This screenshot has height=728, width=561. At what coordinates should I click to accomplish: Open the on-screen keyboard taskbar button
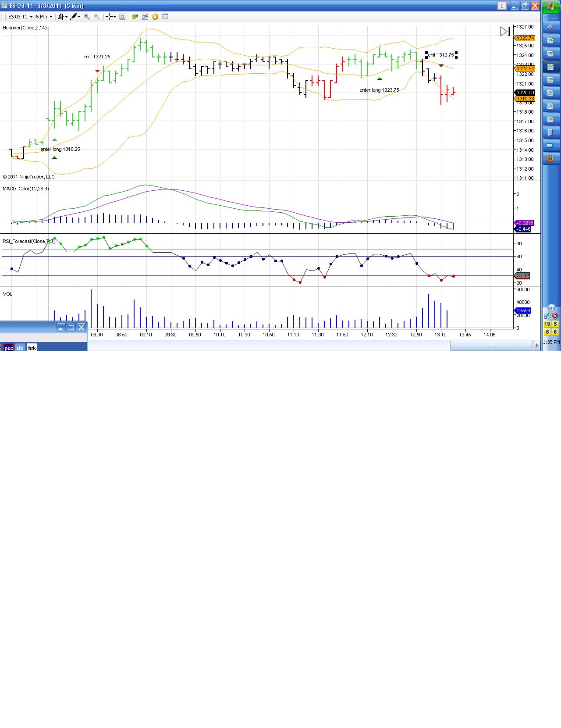(x=550, y=146)
